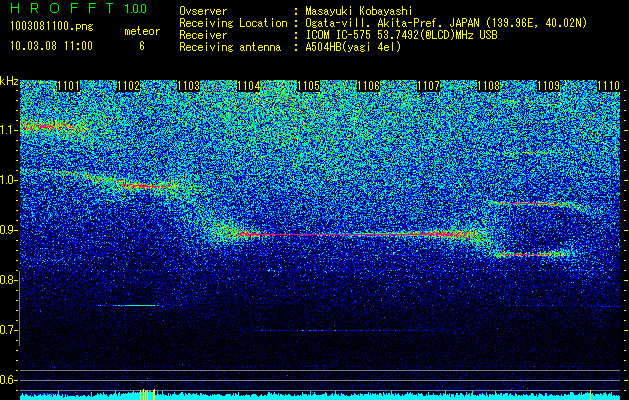Click the green 'meteor' label
The image size is (629, 400).
(142, 31)
